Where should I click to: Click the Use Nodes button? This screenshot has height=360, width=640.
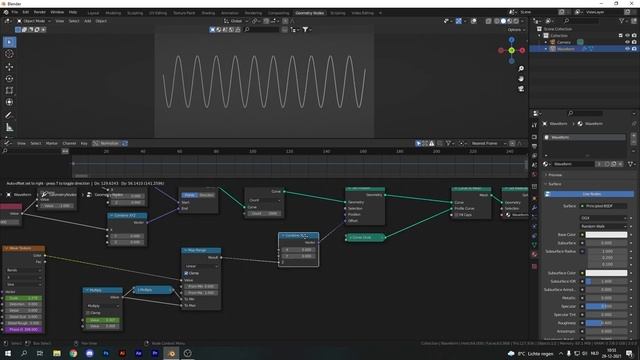(589, 194)
